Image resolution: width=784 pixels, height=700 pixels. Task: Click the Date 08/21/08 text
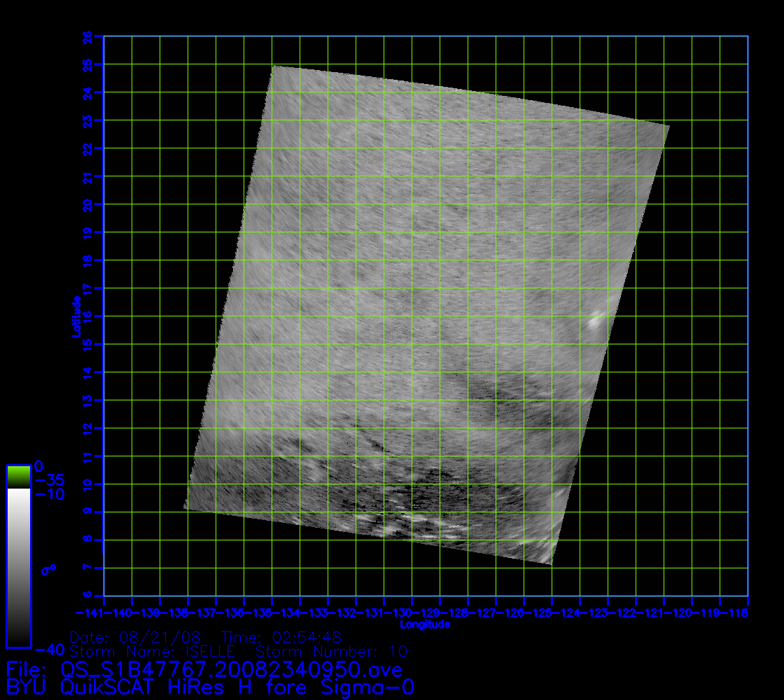136,638
